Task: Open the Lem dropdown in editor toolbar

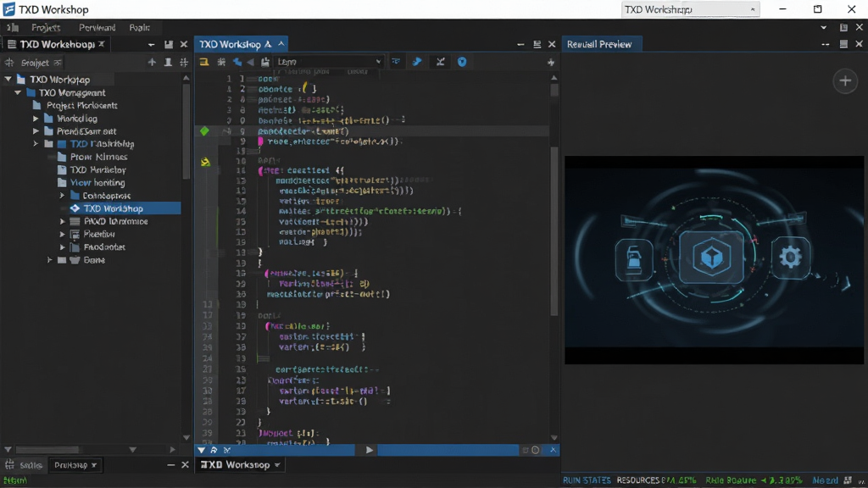Action: point(329,62)
